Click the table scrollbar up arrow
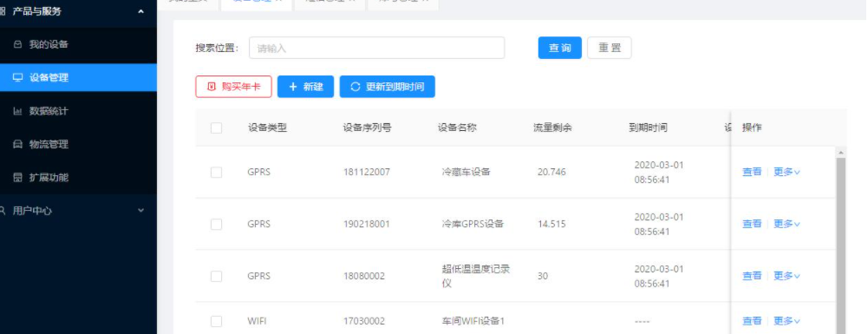 841,153
